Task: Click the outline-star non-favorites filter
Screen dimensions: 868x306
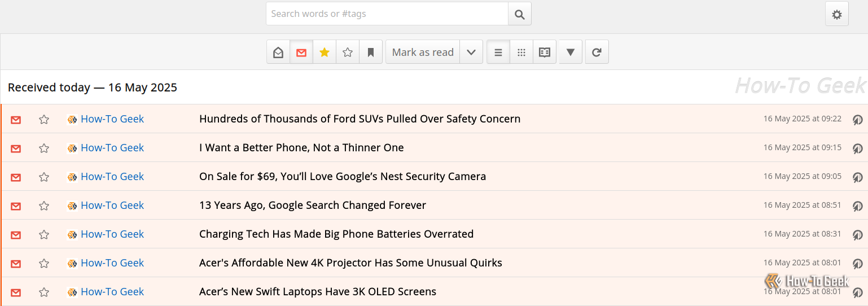Action: (348, 53)
